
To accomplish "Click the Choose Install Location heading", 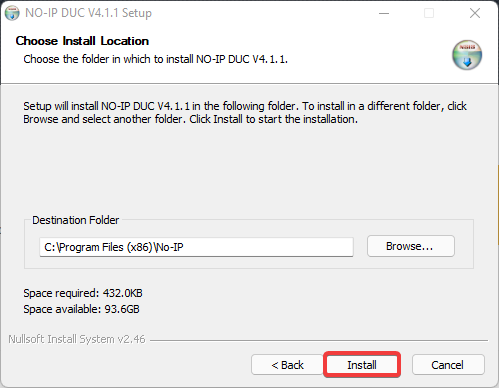I will pyautogui.click(x=82, y=41).
